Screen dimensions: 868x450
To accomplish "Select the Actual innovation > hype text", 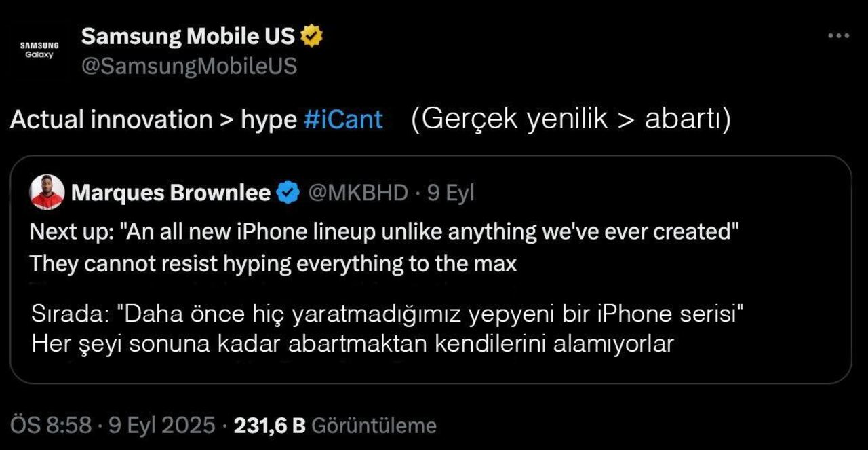I will 153,120.
